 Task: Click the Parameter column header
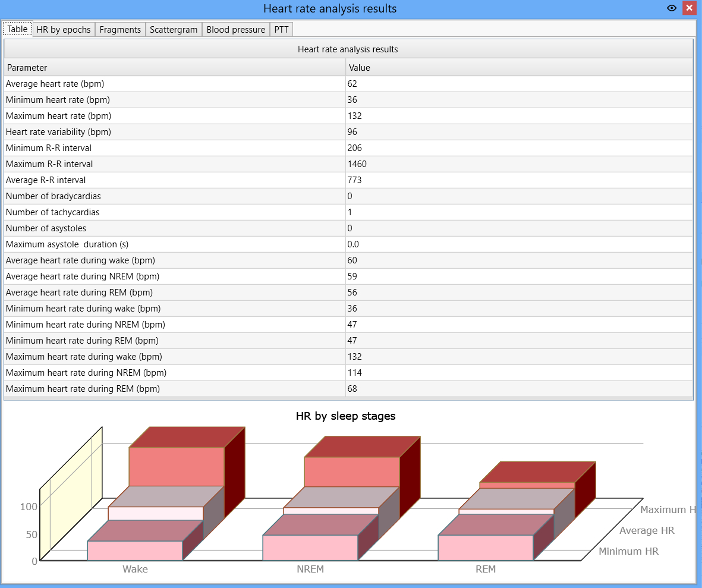tap(175, 68)
